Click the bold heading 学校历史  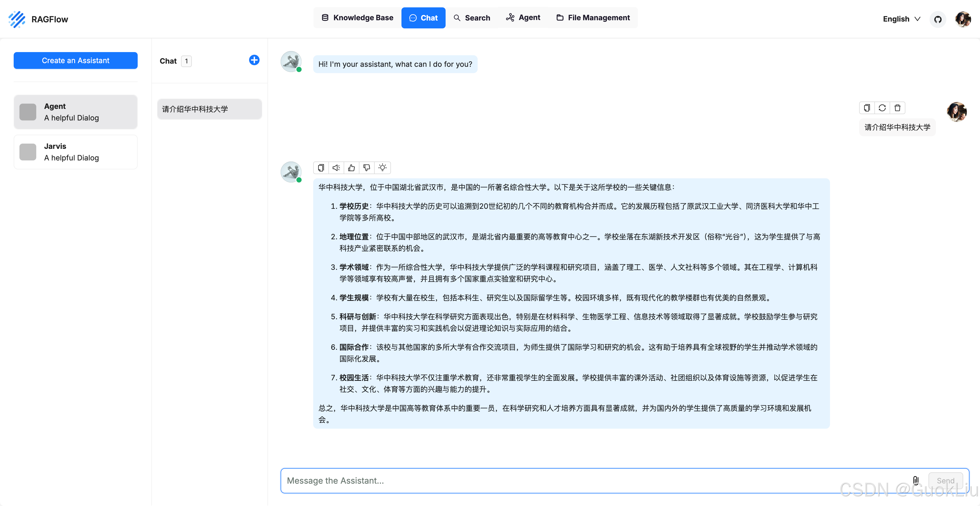coord(354,206)
